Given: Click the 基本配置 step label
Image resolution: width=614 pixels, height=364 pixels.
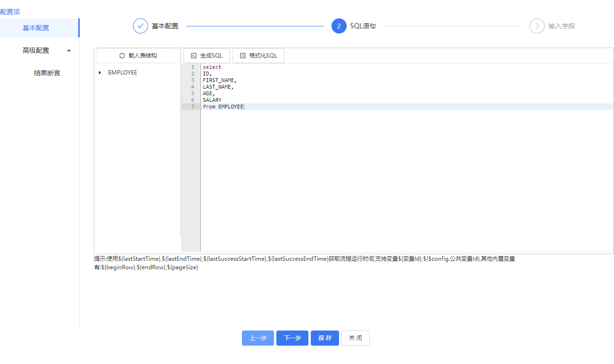Looking at the screenshot, I should coord(165,26).
